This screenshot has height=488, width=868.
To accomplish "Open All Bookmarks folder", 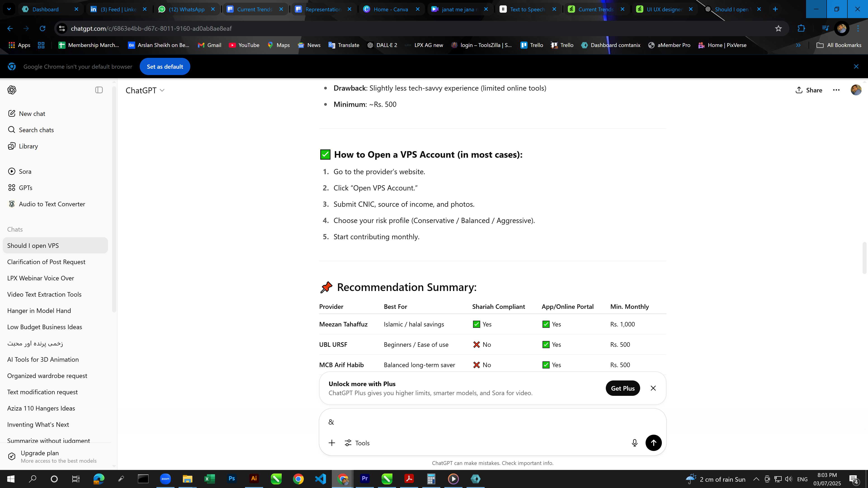I will (x=839, y=45).
